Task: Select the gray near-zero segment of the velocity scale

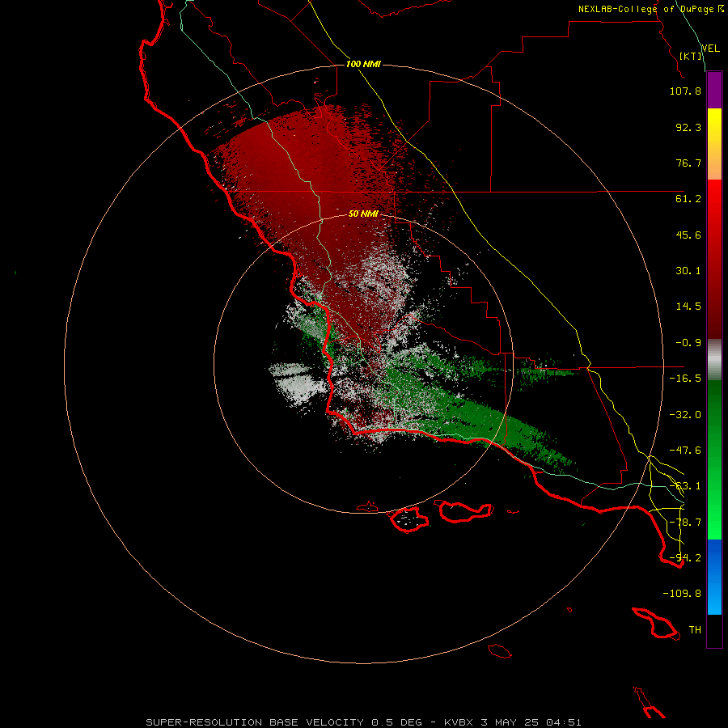Action: pos(714,359)
